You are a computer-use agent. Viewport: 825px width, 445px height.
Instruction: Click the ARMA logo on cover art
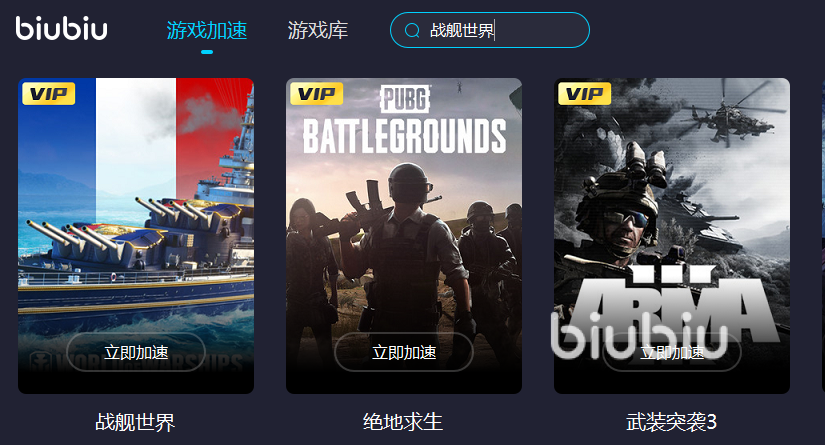(672, 302)
